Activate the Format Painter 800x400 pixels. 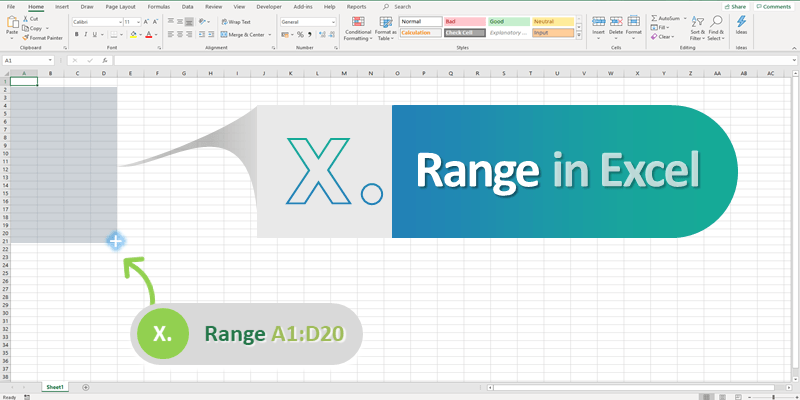point(42,38)
